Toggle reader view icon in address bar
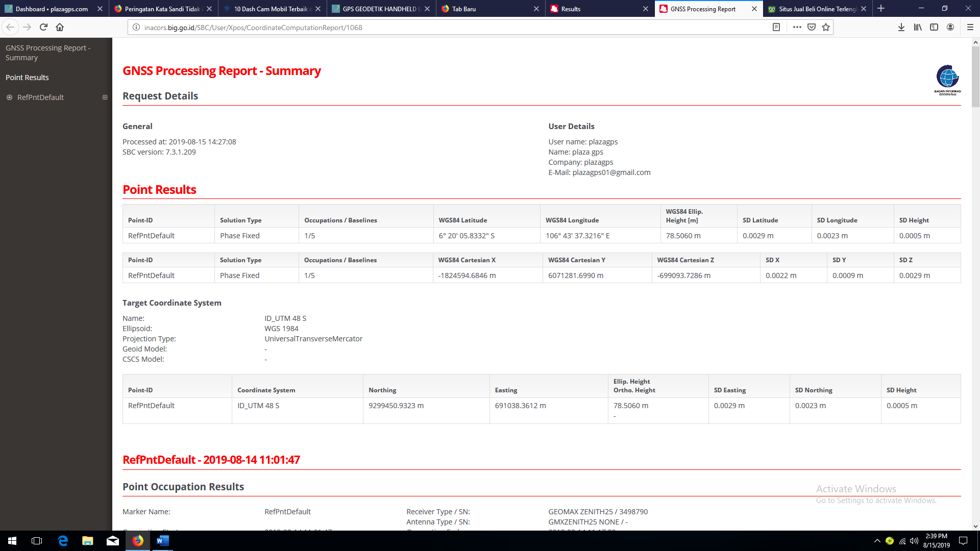This screenshot has width=980, height=551. (x=776, y=27)
